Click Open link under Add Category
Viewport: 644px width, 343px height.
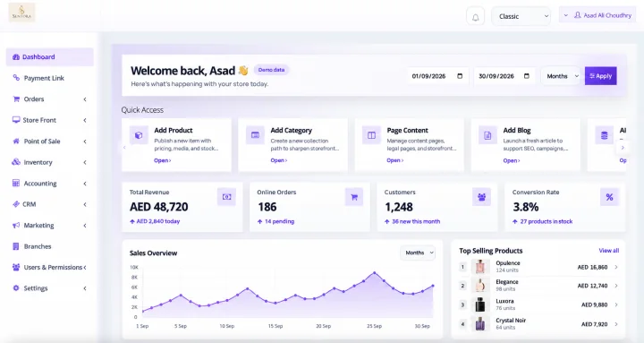coord(279,160)
